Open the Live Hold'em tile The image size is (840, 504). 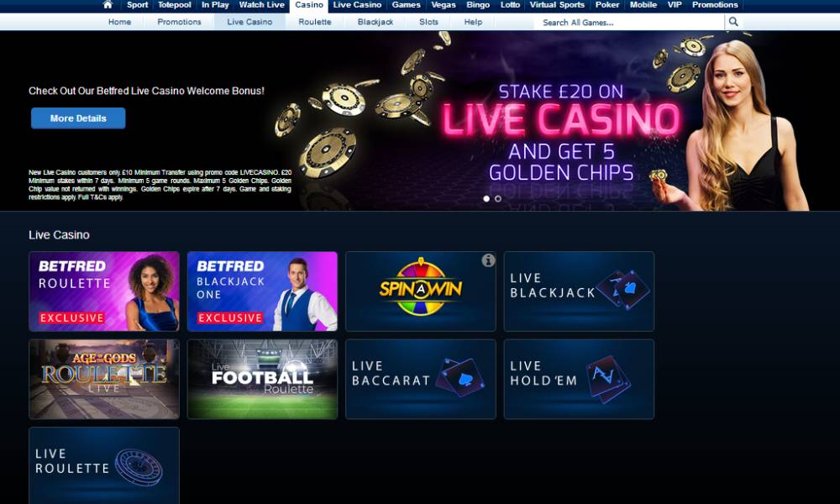579,379
